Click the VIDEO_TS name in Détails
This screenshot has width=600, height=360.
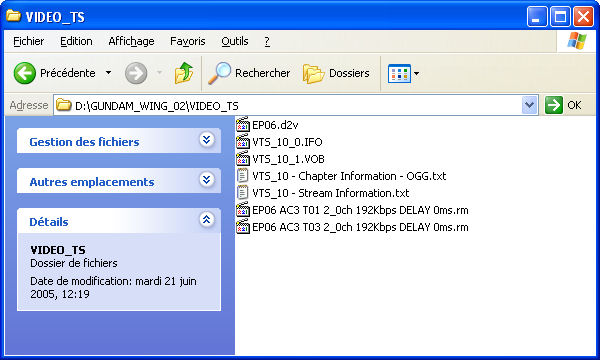[58, 250]
